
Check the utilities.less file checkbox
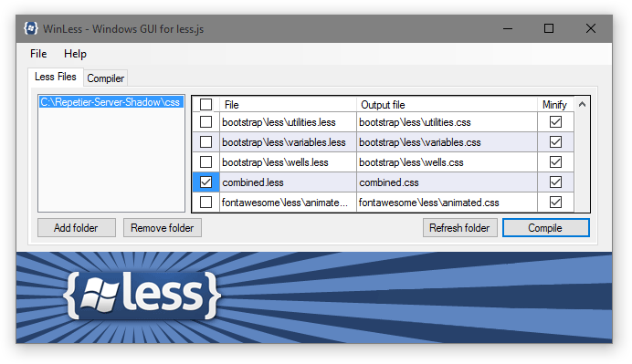206,122
